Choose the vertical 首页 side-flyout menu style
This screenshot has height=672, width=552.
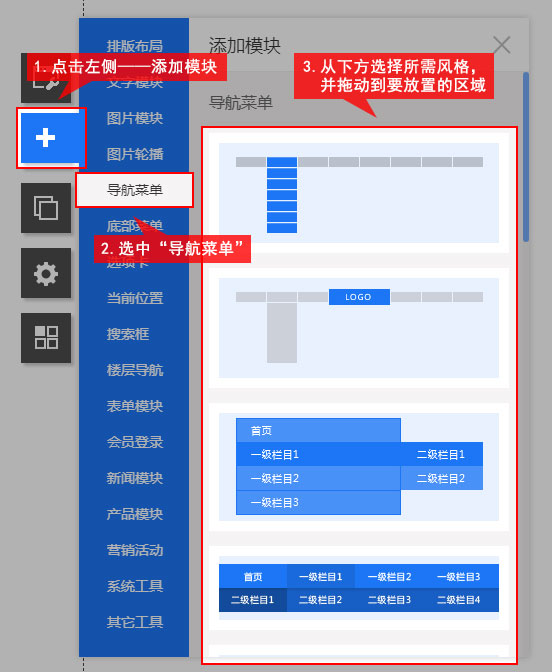[359, 467]
